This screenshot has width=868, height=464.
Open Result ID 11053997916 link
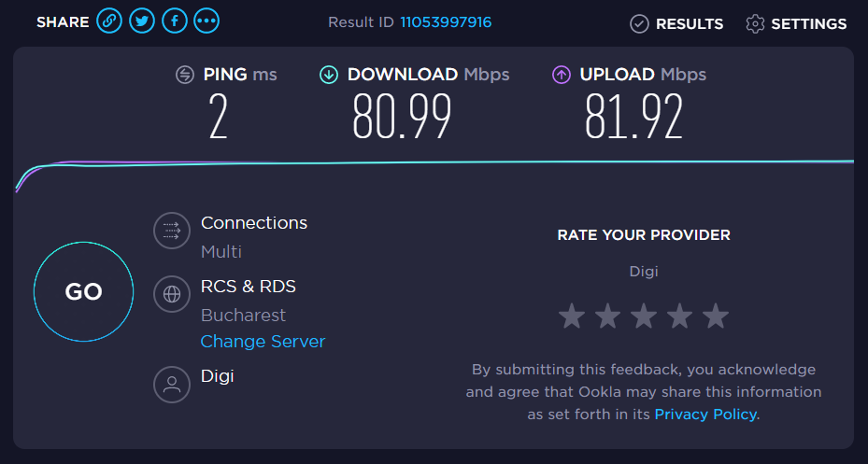point(446,21)
